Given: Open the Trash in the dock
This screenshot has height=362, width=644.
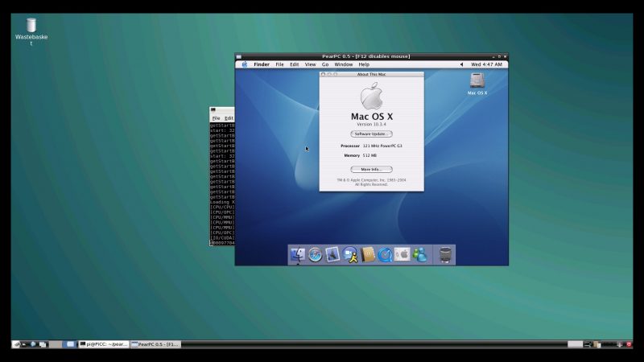Looking at the screenshot, I should tap(445, 255).
